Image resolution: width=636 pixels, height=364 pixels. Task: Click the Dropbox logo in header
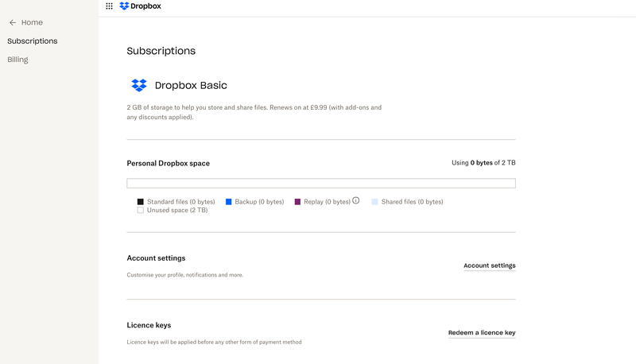124,6
